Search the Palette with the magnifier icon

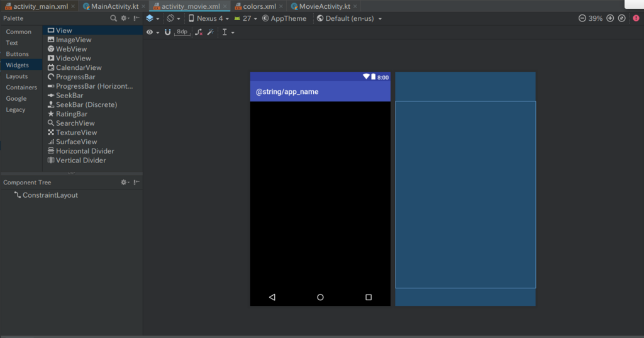click(x=113, y=18)
